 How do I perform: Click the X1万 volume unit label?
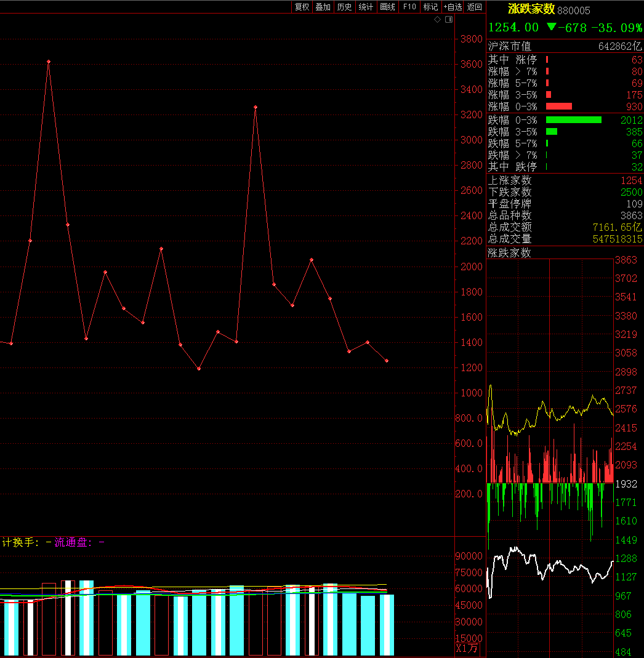467,648
